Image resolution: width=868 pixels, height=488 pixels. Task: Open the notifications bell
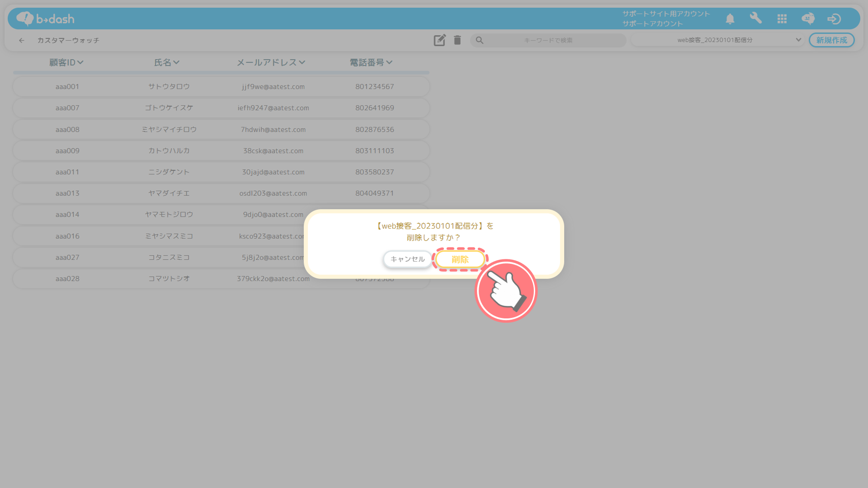click(730, 19)
